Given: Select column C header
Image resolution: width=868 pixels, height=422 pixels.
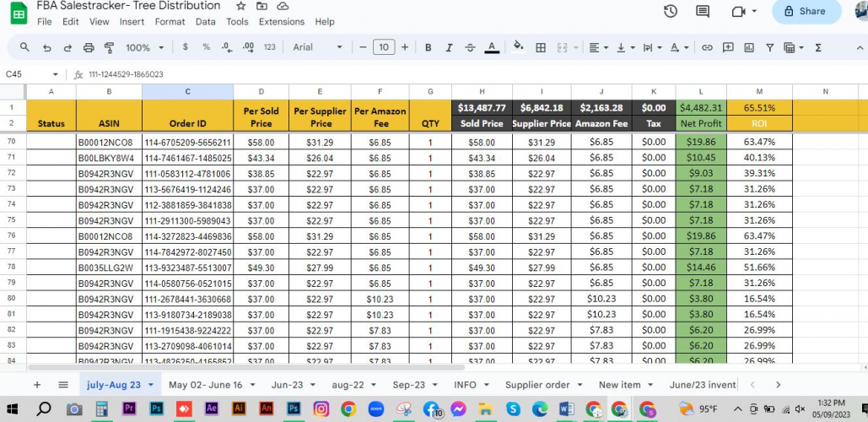Looking at the screenshot, I should coord(187,91).
